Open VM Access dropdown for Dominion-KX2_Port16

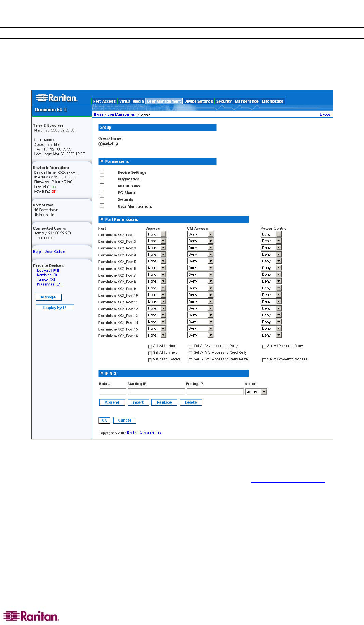click(200, 335)
